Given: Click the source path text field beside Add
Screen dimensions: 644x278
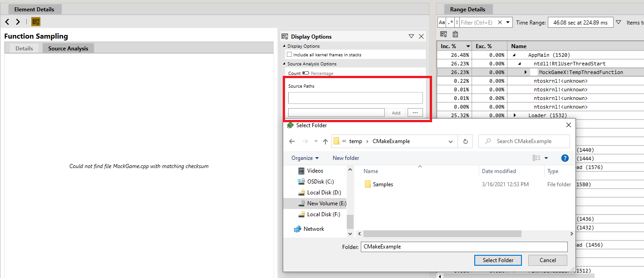Looking at the screenshot, I should point(336,112).
